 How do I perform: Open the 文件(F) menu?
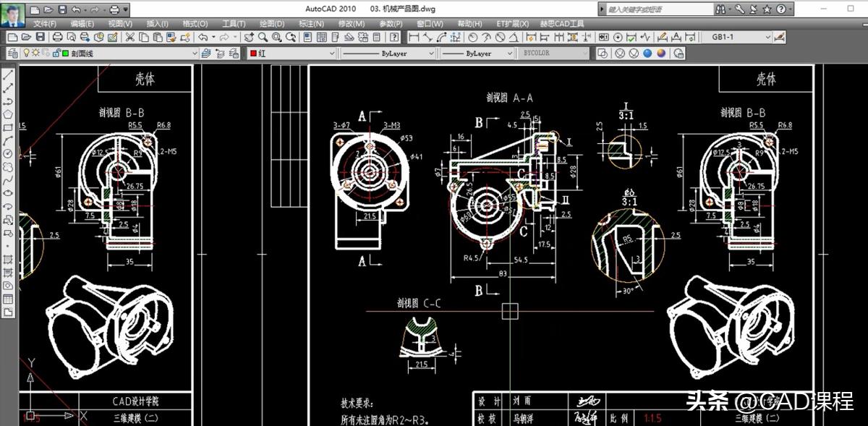[45, 23]
